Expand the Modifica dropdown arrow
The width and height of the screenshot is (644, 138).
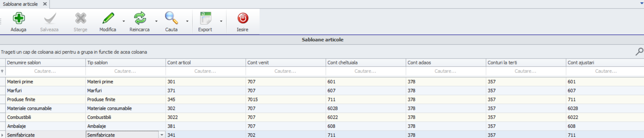124,21
